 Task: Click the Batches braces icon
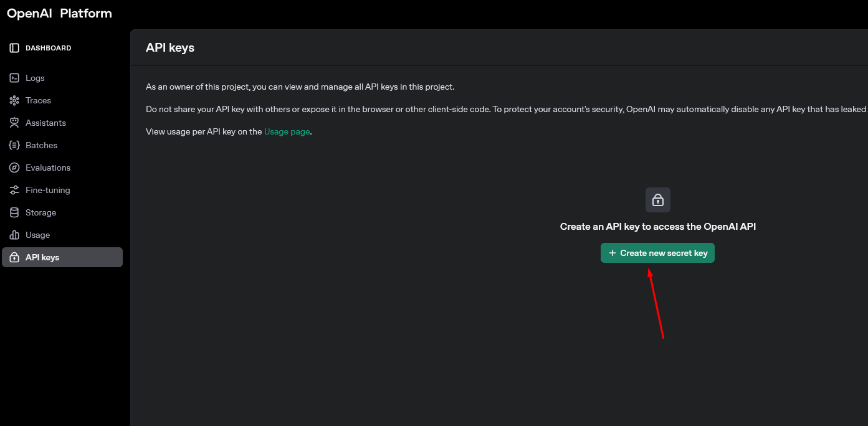click(14, 145)
